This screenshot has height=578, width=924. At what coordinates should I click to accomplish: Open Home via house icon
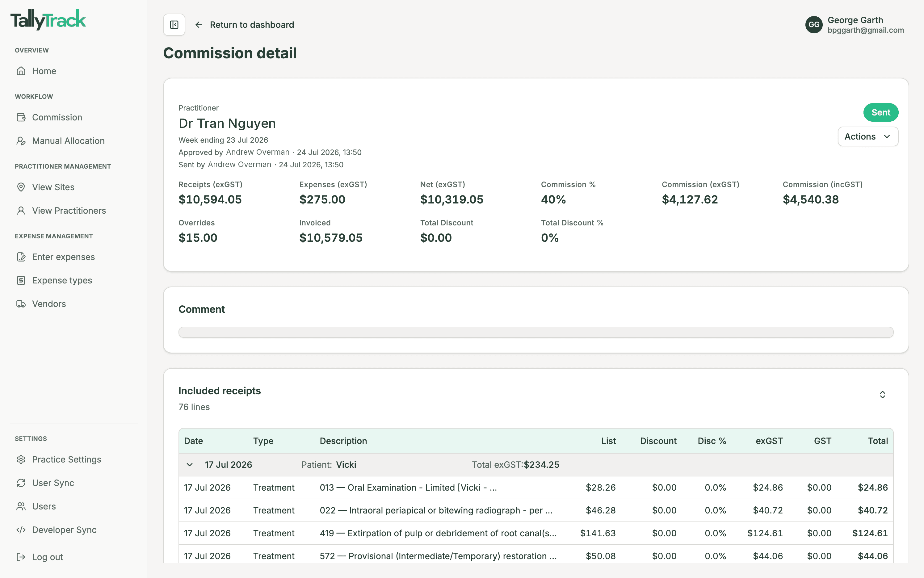(21, 71)
